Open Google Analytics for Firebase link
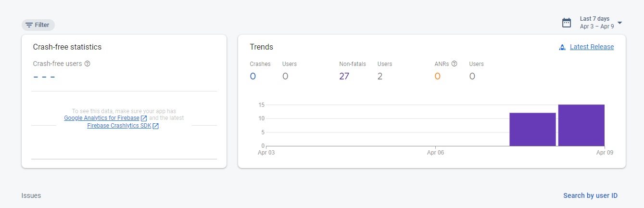The image size is (644, 208). pyautogui.click(x=101, y=118)
